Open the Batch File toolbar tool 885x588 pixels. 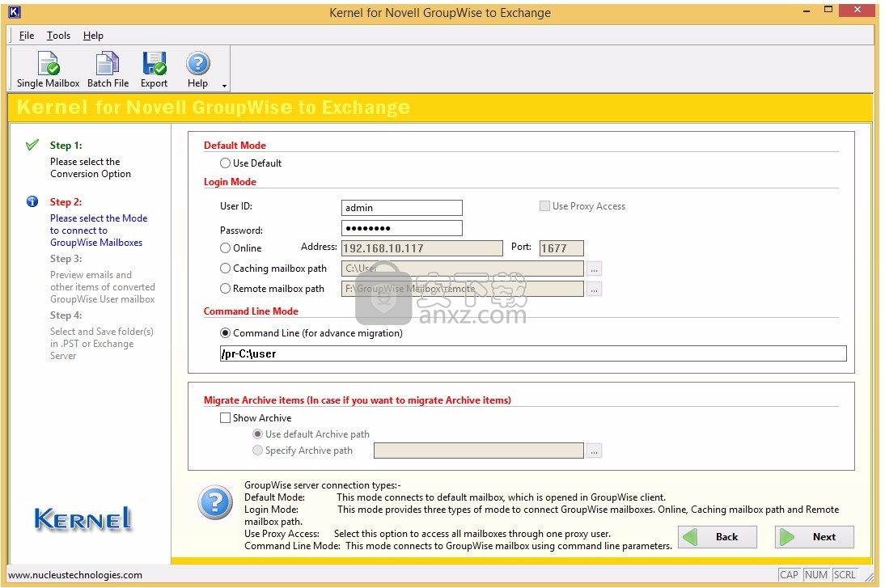pos(108,70)
